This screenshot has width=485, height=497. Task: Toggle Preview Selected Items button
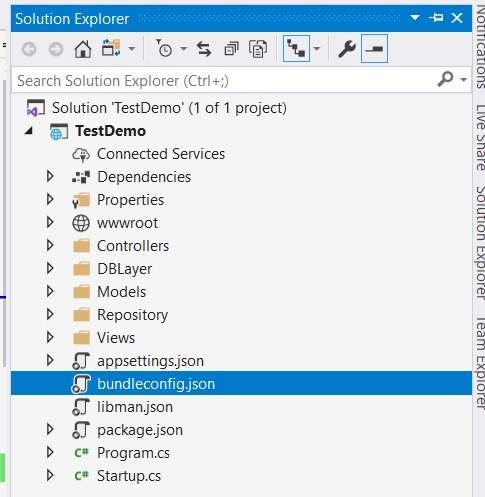[374, 49]
